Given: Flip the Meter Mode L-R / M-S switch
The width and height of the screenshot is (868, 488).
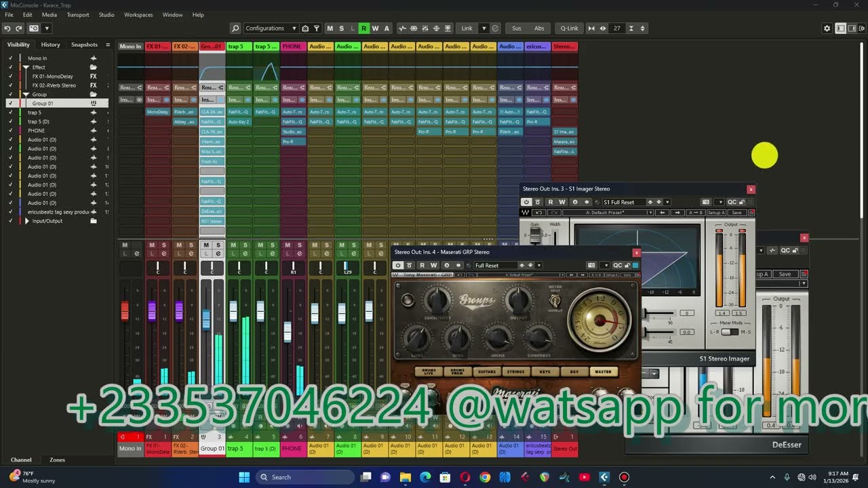Looking at the screenshot, I should (x=730, y=331).
